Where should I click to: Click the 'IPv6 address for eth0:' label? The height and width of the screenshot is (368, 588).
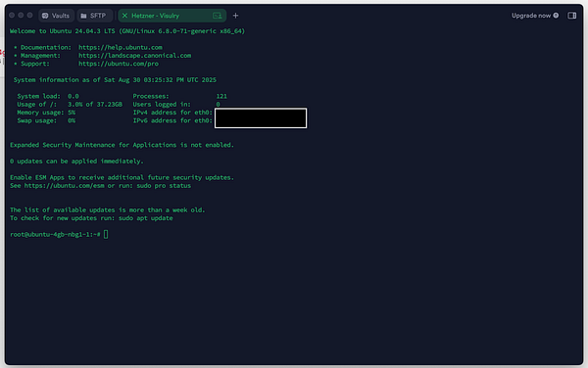click(x=172, y=120)
